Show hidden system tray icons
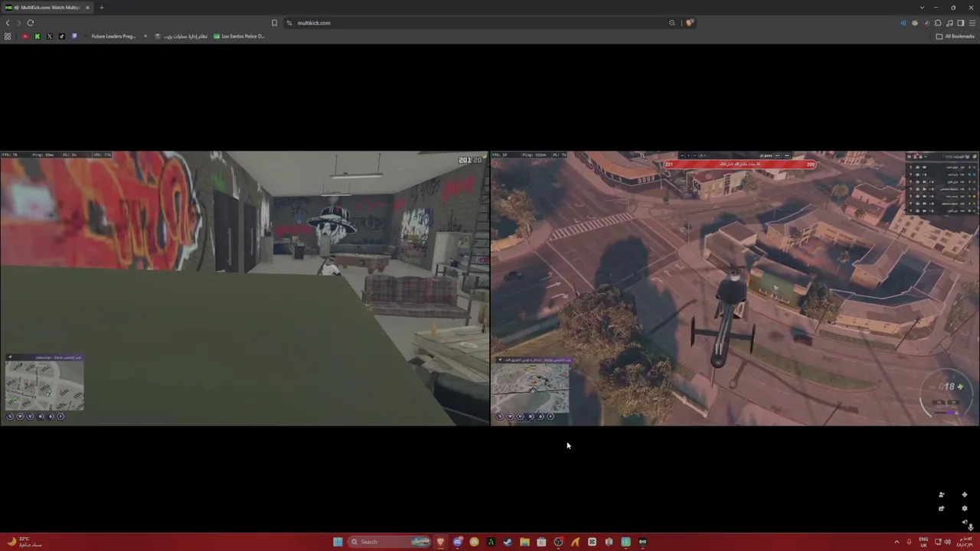The width and height of the screenshot is (980, 551). [x=897, y=542]
